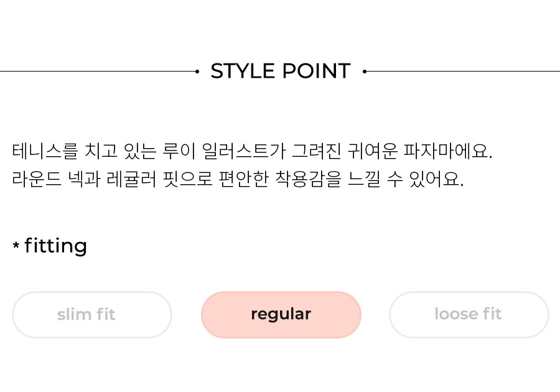Select the highlighted regular fit pill
Viewport: 560px width, 392px height.
tap(281, 314)
